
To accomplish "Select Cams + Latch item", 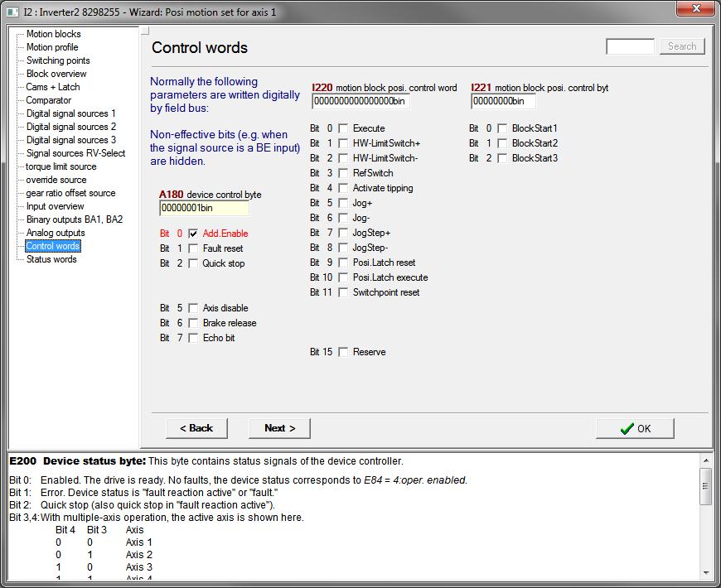I will (52, 87).
